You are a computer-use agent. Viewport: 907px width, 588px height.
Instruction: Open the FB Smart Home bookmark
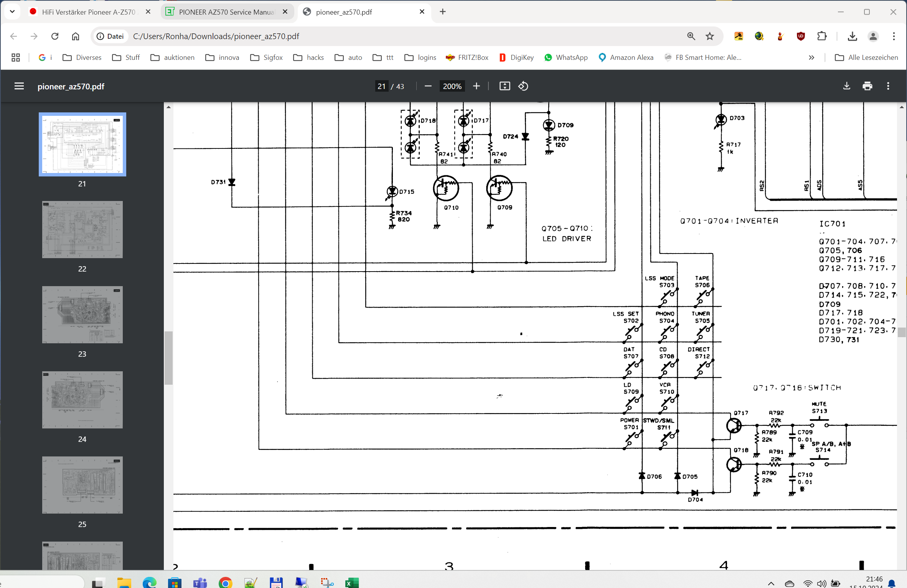coord(703,58)
